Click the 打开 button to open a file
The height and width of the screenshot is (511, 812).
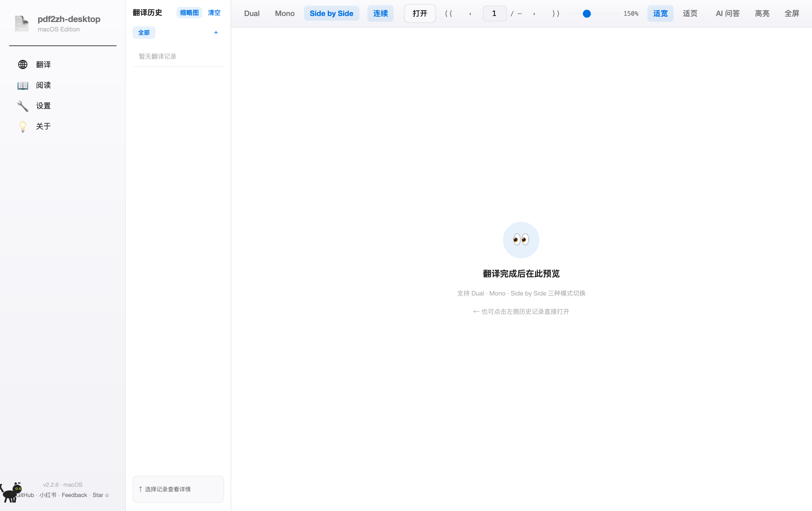click(x=420, y=13)
